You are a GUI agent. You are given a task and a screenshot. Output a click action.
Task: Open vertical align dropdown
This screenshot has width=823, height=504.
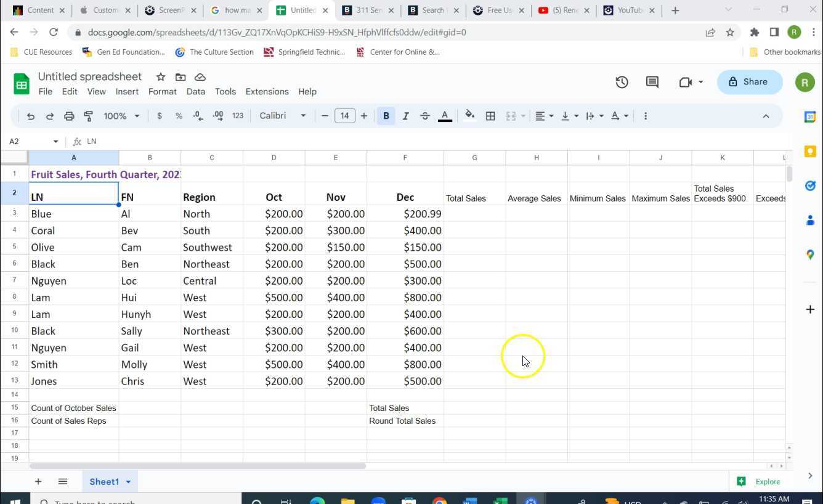[x=569, y=116]
